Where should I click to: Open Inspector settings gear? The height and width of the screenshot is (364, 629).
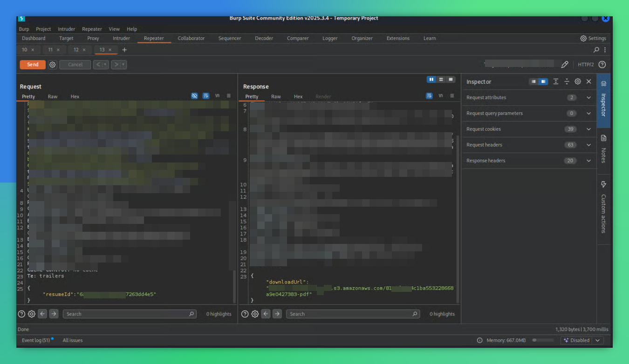pyautogui.click(x=578, y=81)
